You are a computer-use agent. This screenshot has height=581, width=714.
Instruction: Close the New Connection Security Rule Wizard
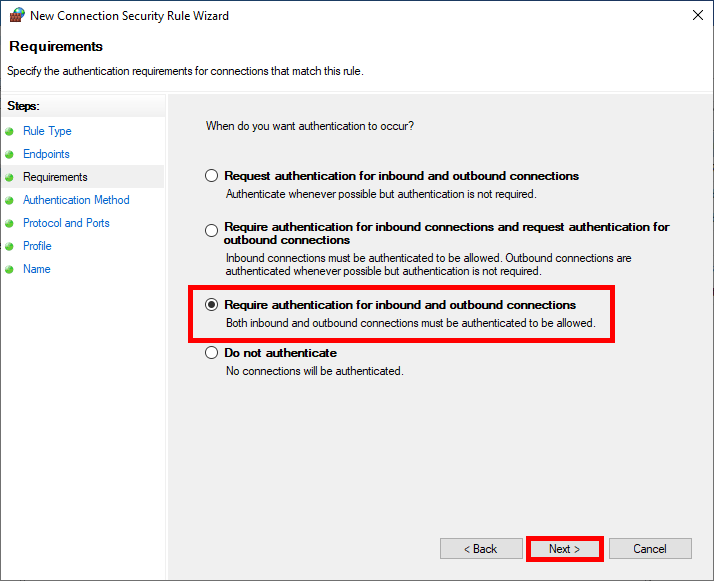pos(698,15)
